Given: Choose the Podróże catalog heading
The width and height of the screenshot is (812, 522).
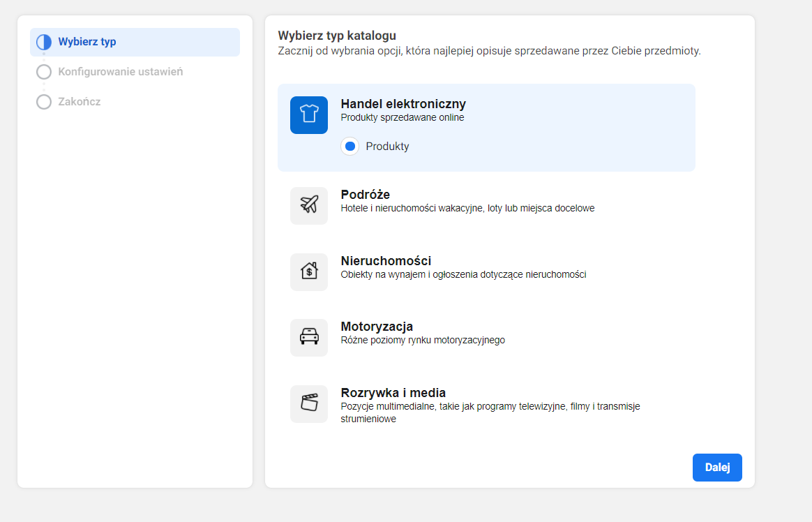Looking at the screenshot, I should pyautogui.click(x=365, y=195).
